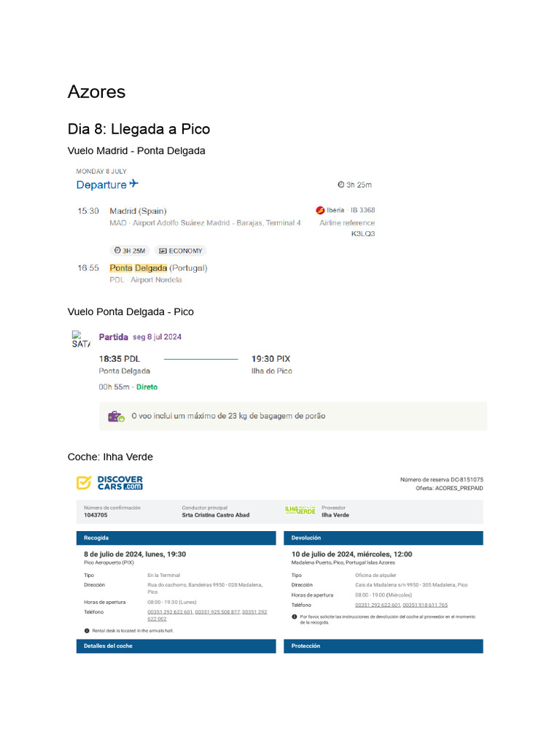Click the broken SATA airline image

[80, 339]
